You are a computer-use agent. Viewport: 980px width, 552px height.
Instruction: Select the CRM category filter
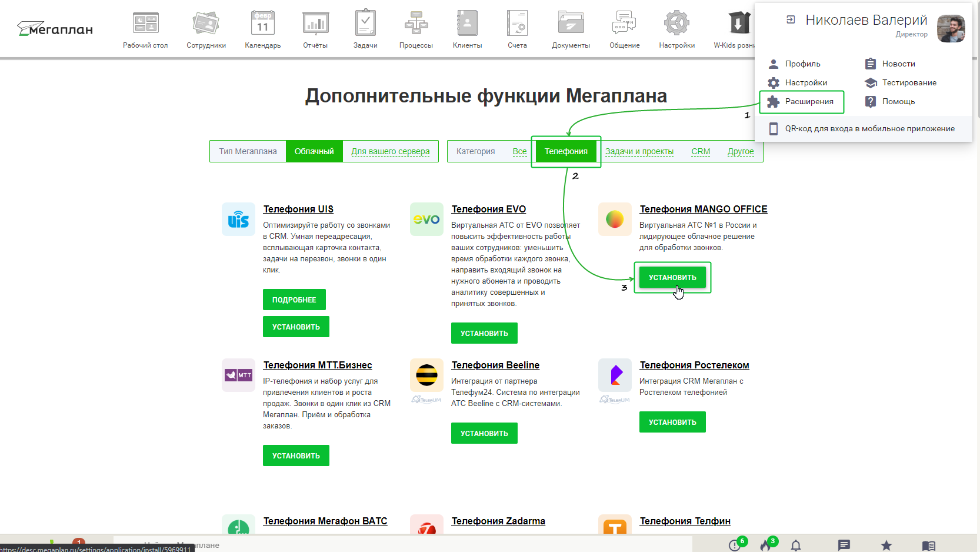click(701, 151)
